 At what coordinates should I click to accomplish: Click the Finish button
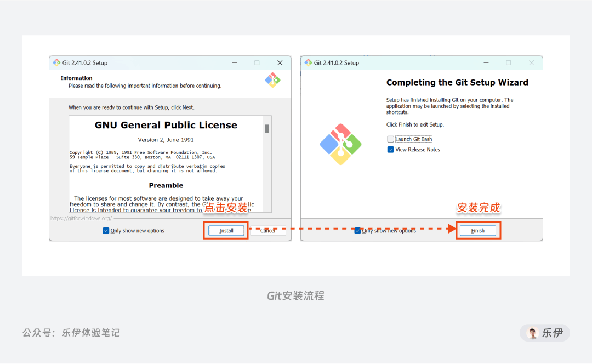pos(477,230)
